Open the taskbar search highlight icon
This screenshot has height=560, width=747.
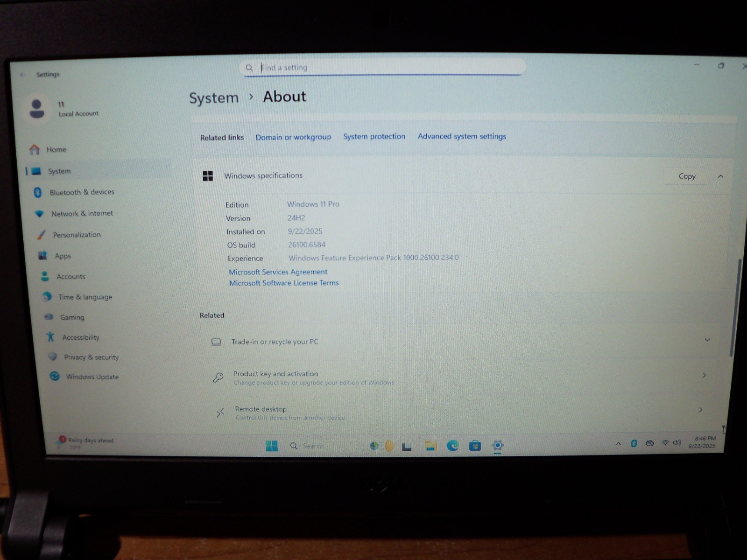point(382,446)
